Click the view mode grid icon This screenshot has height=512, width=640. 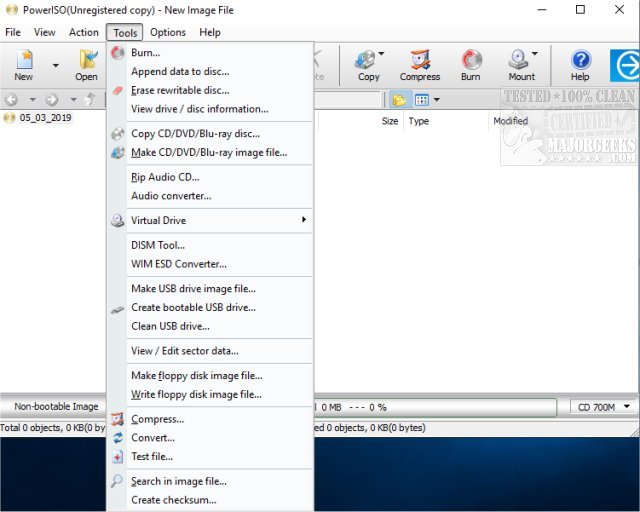422,100
